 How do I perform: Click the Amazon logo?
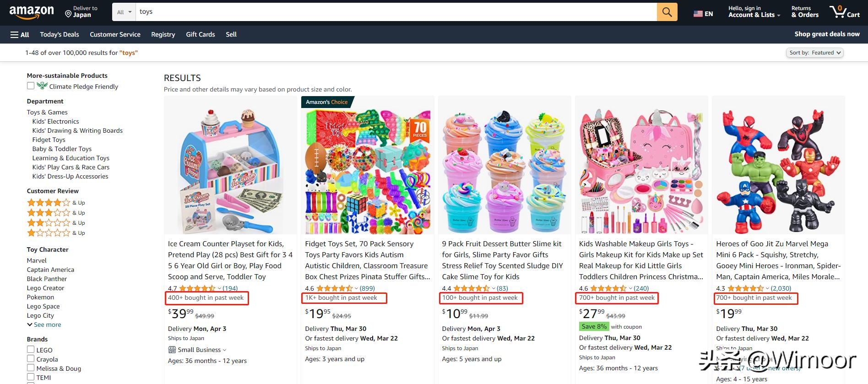coord(31,12)
